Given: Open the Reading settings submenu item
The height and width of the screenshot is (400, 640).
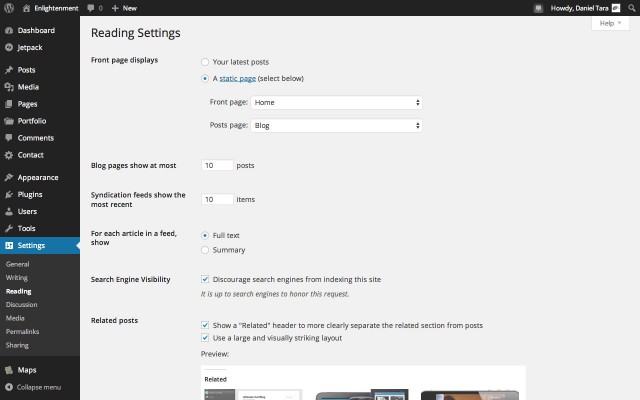Looking at the screenshot, I should click(18, 291).
